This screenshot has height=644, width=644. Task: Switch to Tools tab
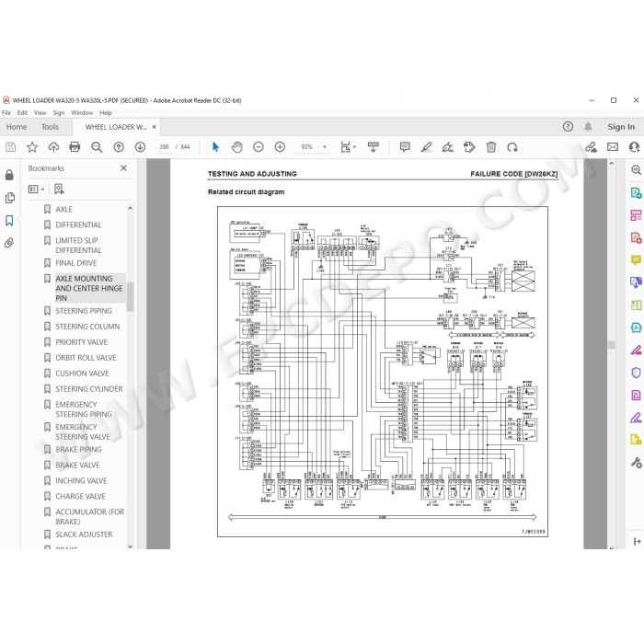pyautogui.click(x=50, y=127)
